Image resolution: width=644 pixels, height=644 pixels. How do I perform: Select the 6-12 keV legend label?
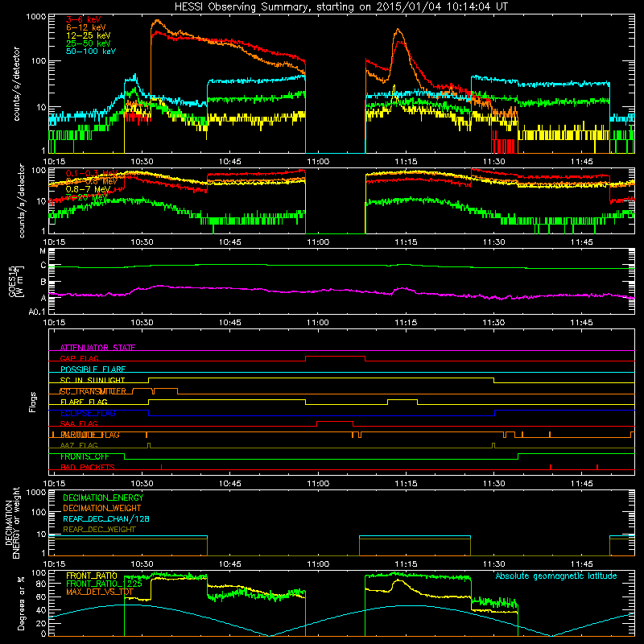click(85, 27)
